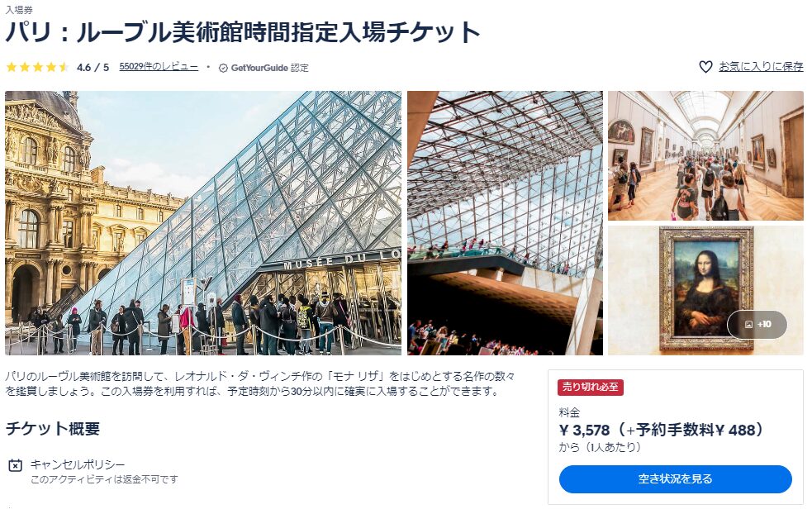The height and width of the screenshot is (514, 812).
Task: Click お気に入りに保存 link
Action: tap(761, 67)
